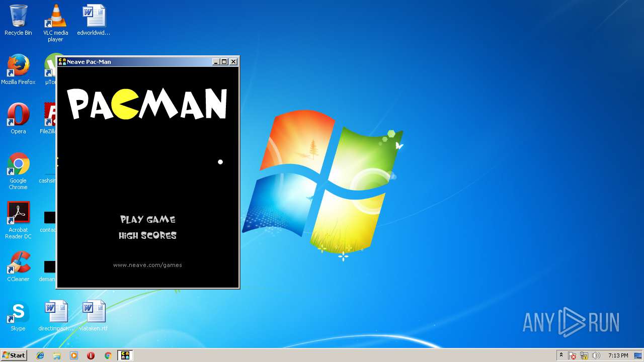The image size is (644, 362).
Task: Click the network status tray icon
Action: coord(584,355)
